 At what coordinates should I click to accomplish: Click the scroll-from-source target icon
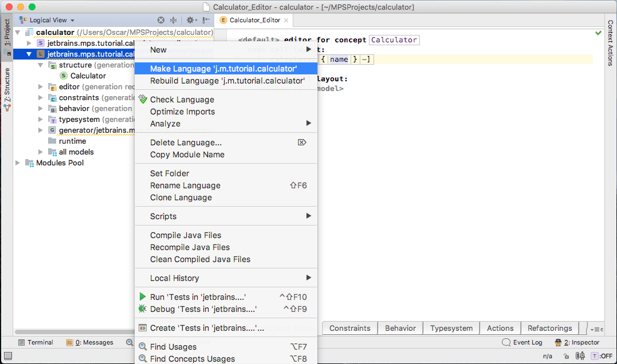click(x=161, y=20)
